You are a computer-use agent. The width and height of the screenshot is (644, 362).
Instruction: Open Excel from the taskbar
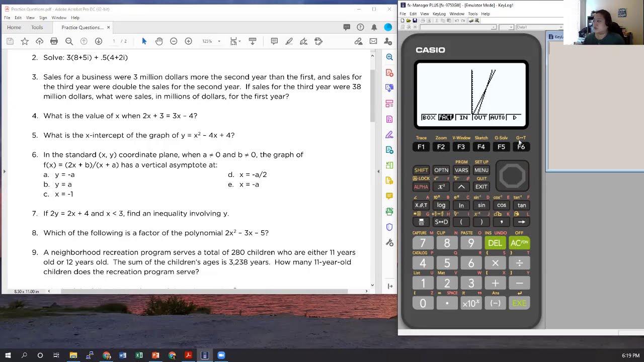pyautogui.click(x=139, y=355)
